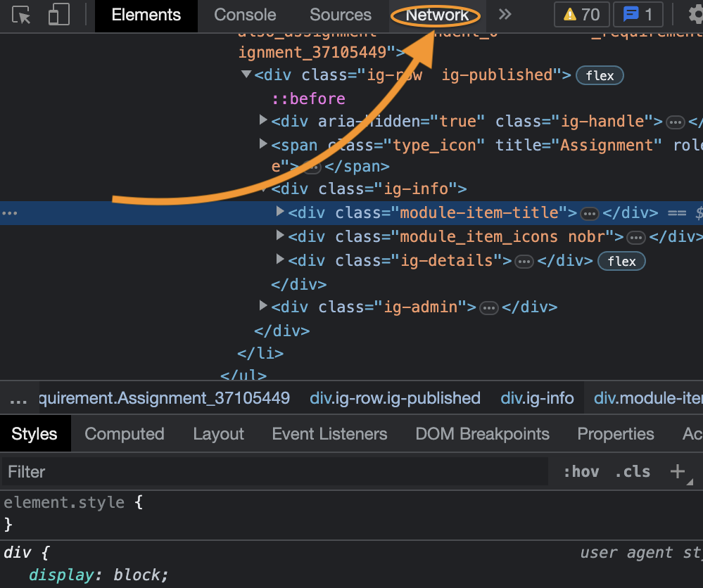Switch to the Network tab
The width and height of the screenshot is (703, 588).
click(437, 15)
